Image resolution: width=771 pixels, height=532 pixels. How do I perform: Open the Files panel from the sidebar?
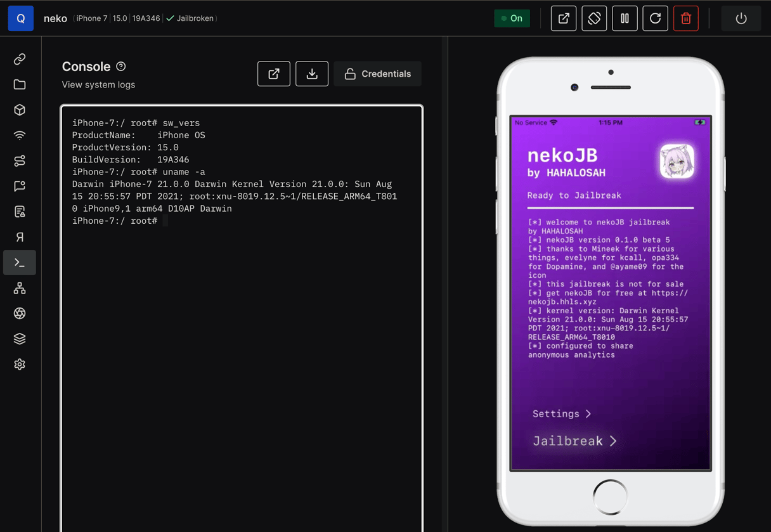(x=19, y=84)
